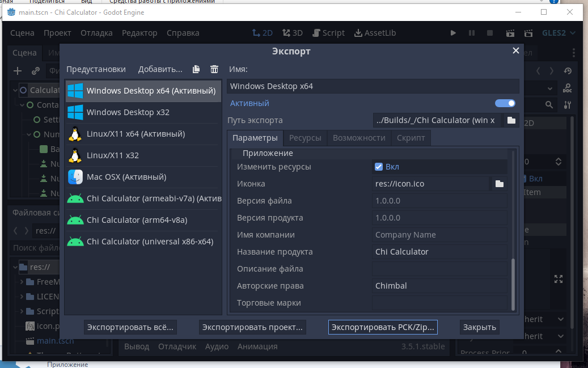Click the inspector search magnifier icon

click(549, 105)
